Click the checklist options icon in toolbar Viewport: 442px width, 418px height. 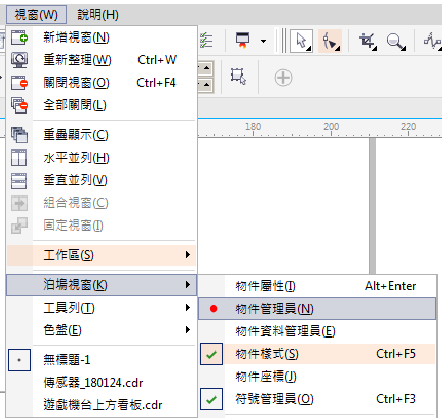coord(206,40)
